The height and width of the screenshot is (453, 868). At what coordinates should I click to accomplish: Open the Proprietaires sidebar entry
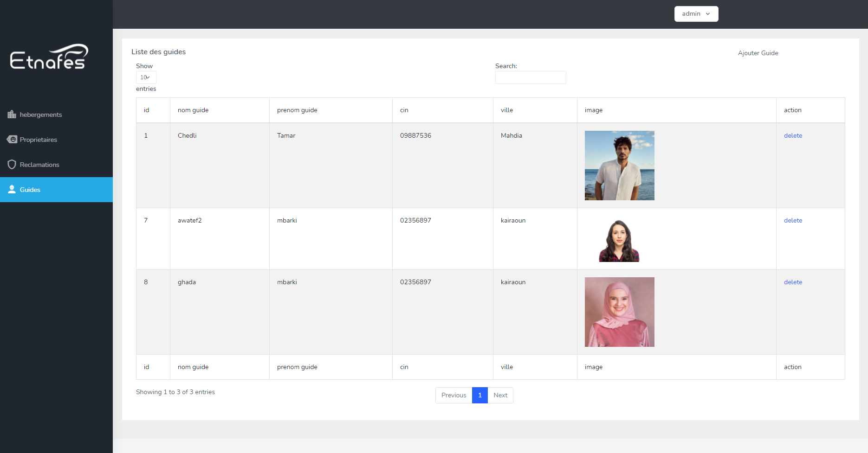(39, 140)
